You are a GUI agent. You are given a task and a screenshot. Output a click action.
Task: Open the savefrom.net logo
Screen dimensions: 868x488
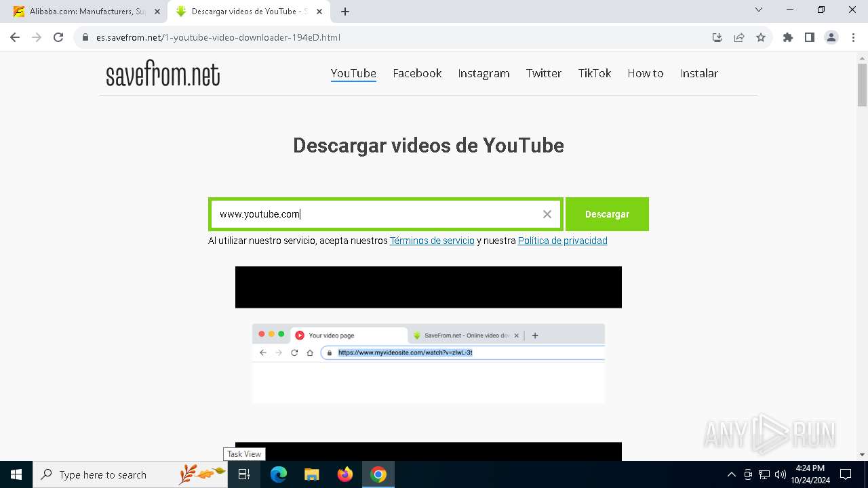(x=163, y=75)
